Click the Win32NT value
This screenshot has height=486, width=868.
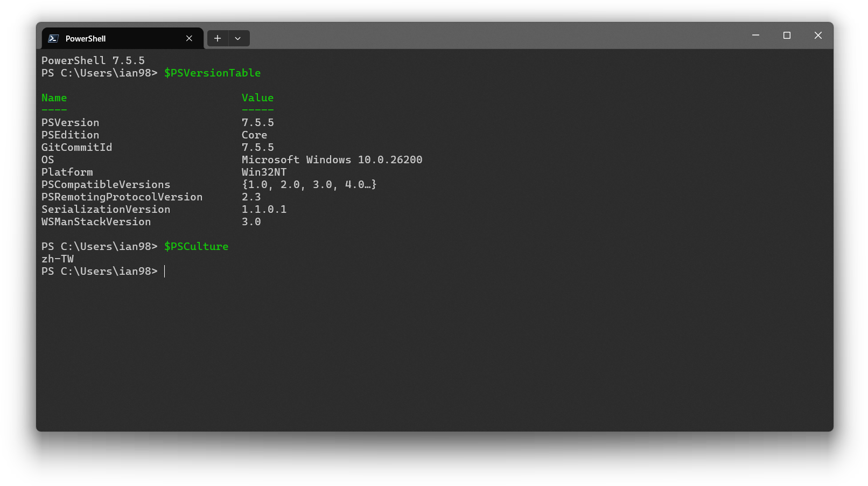tap(264, 172)
